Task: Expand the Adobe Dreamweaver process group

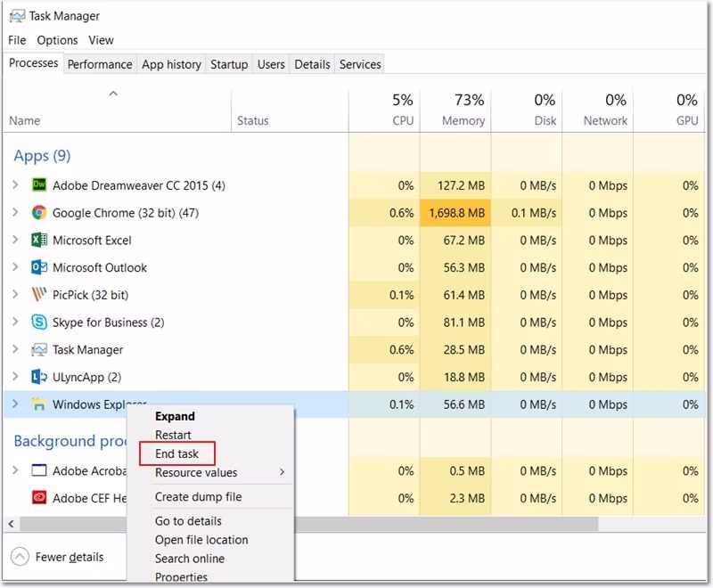Action: [15, 185]
